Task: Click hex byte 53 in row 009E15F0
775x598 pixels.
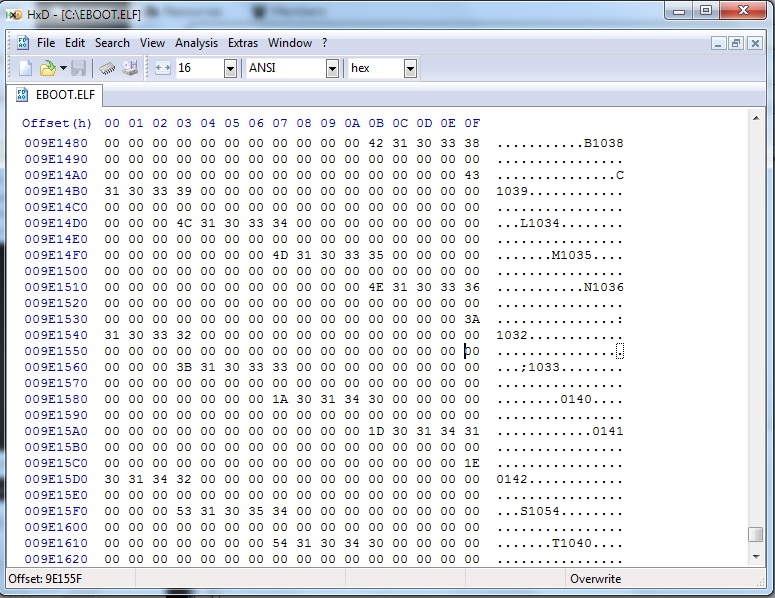Action: click(x=184, y=512)
